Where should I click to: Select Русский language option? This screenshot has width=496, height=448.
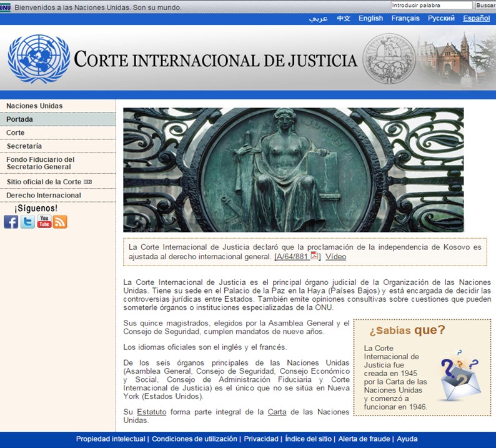pos(441,19)
